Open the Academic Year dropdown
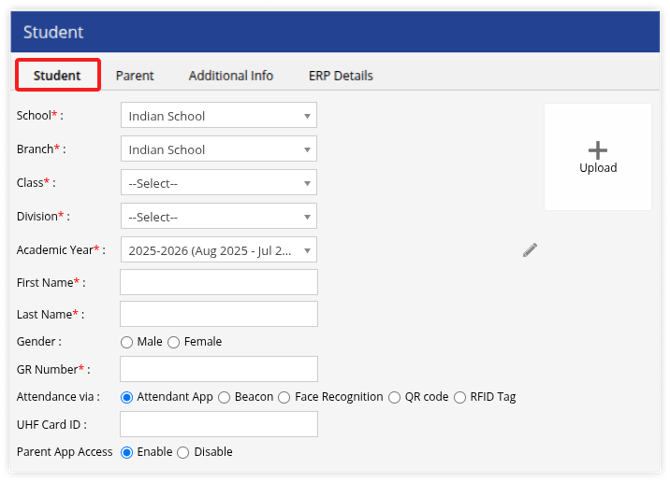The height and width of the screenshot is (482, 670). coord(218,250)
